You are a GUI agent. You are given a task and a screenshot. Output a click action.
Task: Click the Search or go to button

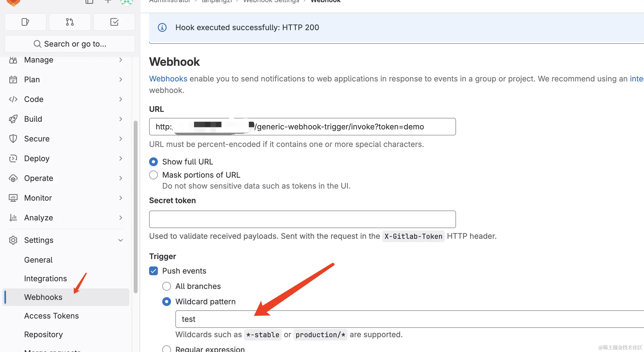pos(70,44)
